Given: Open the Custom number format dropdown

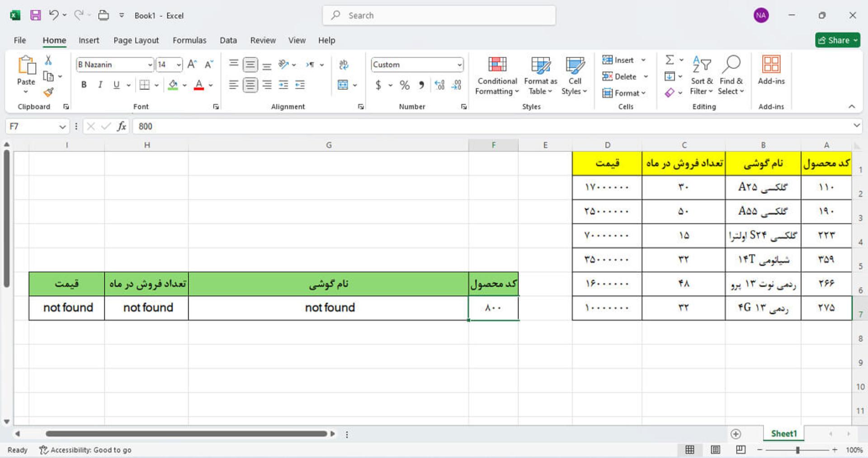Looking at the screenshot, I should 459,65.
